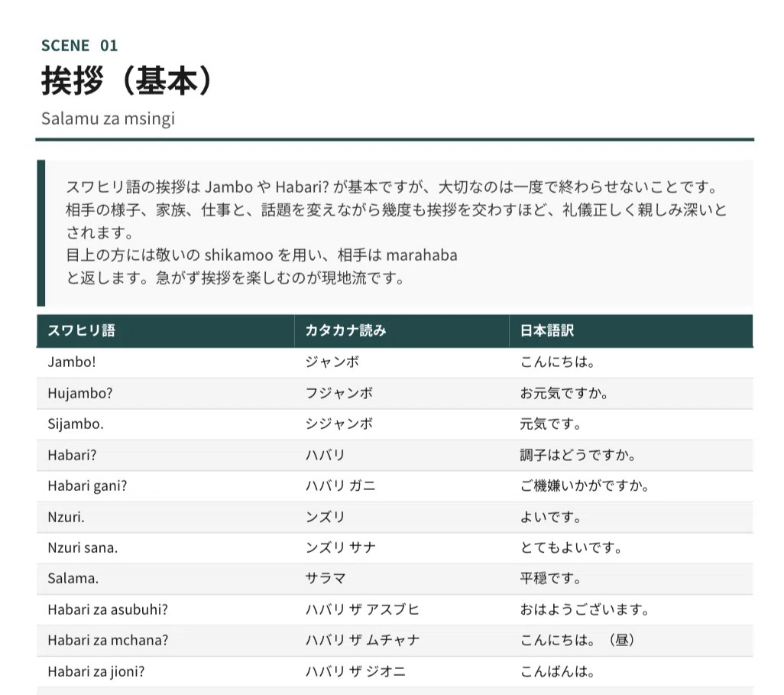The width and height of the screenshot is (784, 695).
Task: Select the お元気ですか。 translation cell
Action: click(x=631, y=393)
